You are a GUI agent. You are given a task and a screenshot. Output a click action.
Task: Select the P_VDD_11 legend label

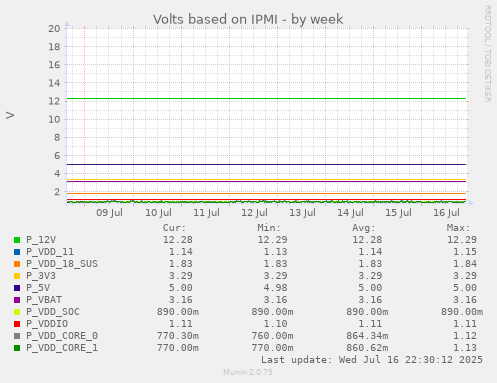click(x=50, y=252)
